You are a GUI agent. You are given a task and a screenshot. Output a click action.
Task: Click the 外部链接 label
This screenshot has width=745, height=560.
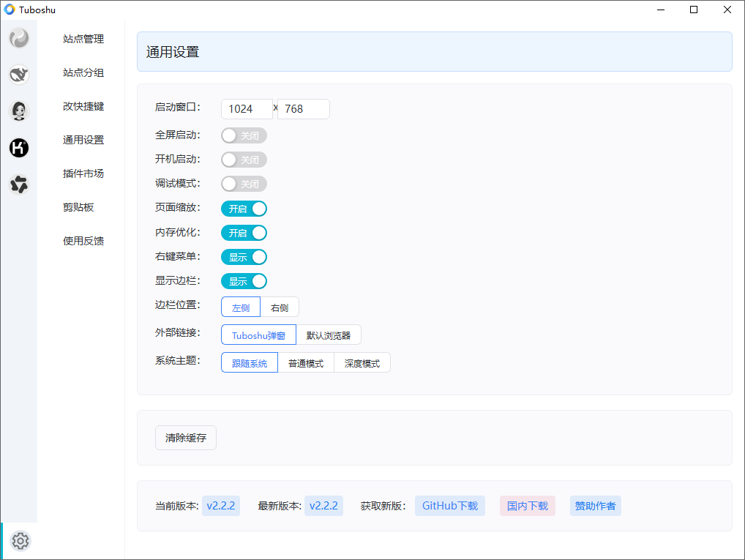[178, 333]
